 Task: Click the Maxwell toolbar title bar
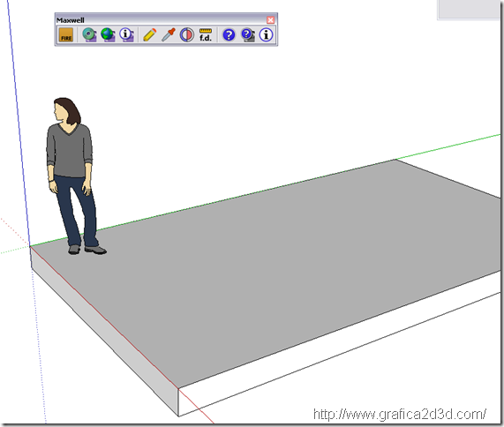coord(161,20)
